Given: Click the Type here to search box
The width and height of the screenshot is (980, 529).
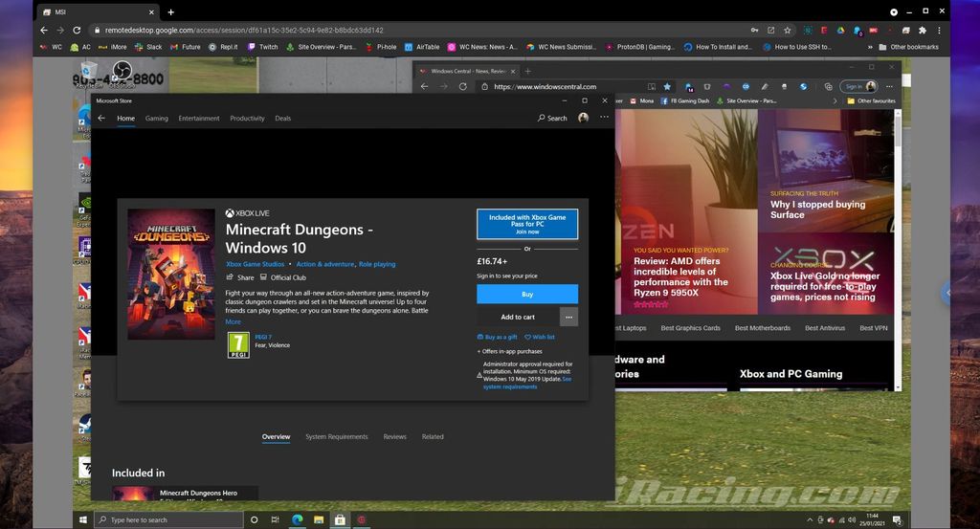Looking at the screenshot, I should (x=167, y=519).
